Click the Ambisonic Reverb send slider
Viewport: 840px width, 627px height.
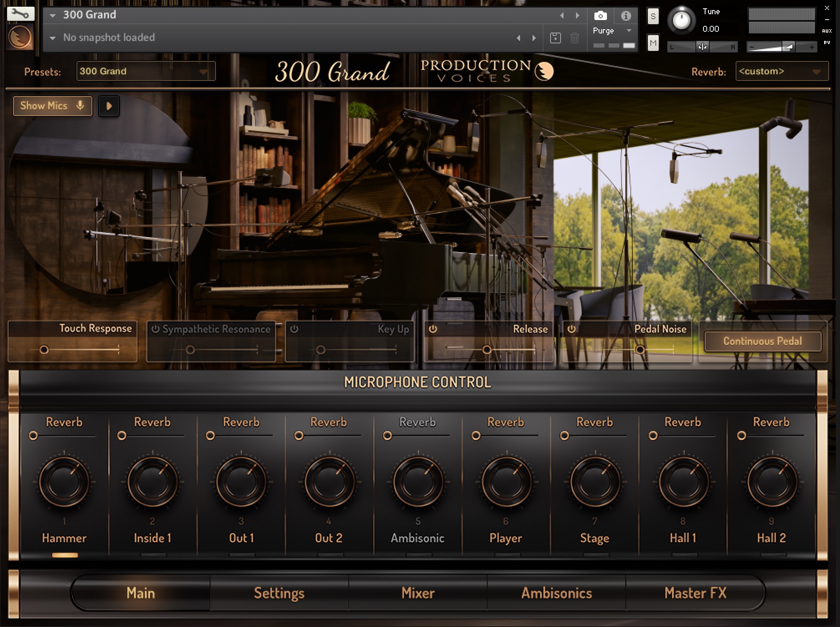pos(417,436)
